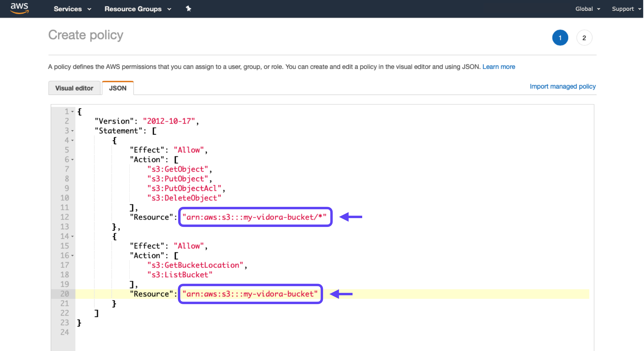Image resolution: width=644 pixels, height=351 pixels.
Task: Click the "s3:GetObject" action text
Action: point(178,169)
